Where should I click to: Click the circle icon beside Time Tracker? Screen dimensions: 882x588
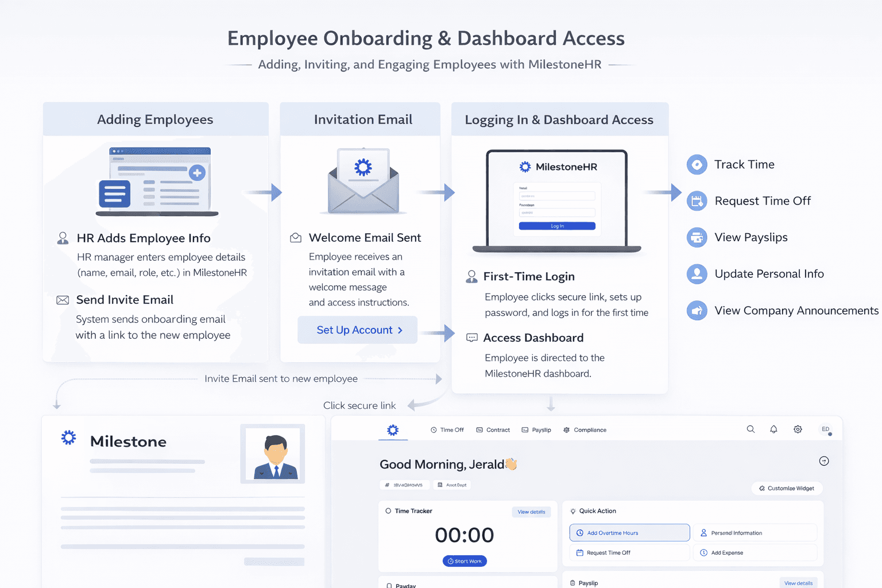click(388, 511)
